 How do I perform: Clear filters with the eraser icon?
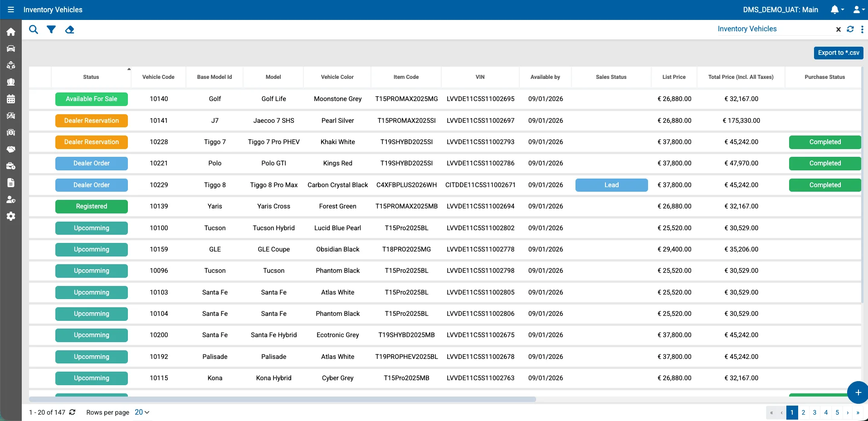(x=69, y=29)
